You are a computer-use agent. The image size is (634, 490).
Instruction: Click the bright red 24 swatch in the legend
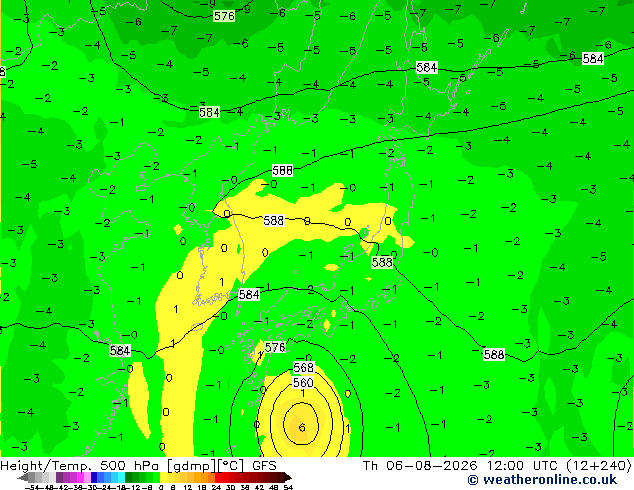click(218, 477)
